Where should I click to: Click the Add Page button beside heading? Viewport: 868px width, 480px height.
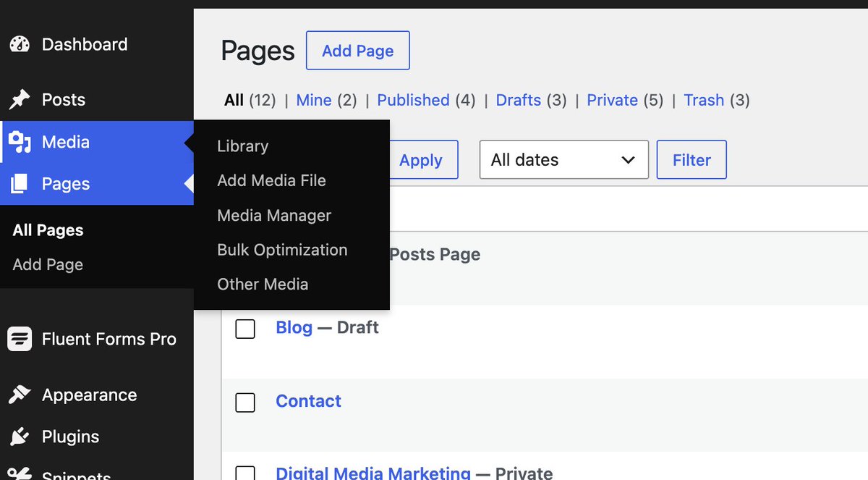pyautogui.click(x=358, y=51)
